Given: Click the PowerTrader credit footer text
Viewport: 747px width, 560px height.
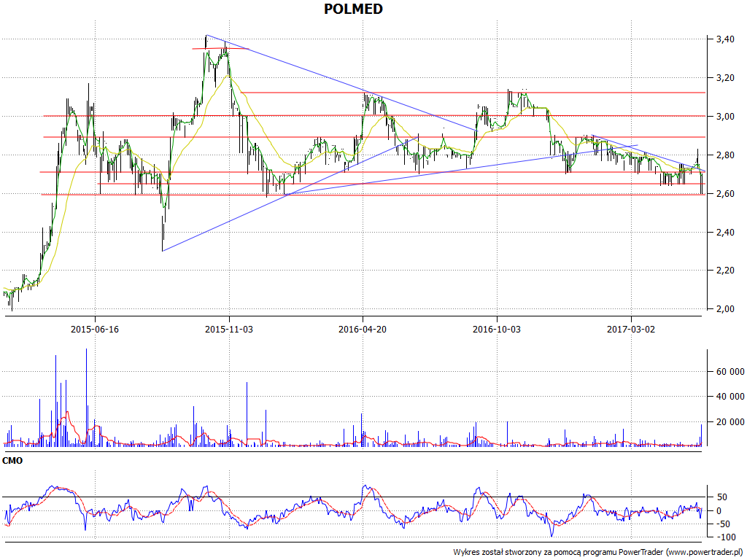Looking at the screenshot, I should click(598, 552).
